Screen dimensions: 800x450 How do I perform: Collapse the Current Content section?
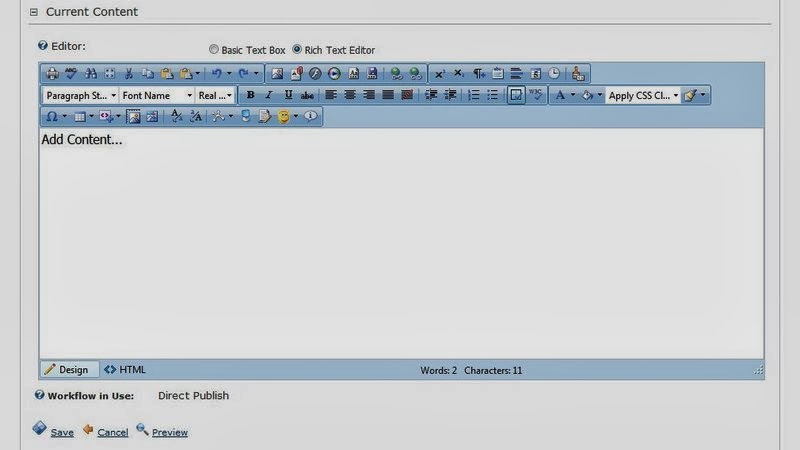click(34, 12)
